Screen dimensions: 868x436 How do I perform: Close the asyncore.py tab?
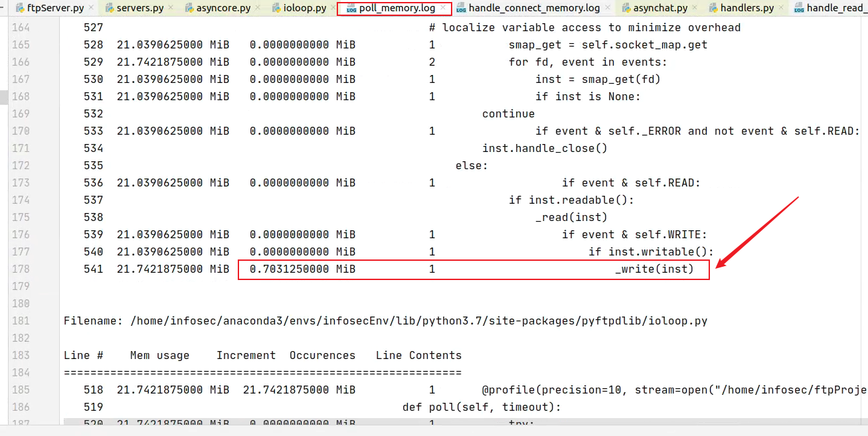(x=260, y=8)
